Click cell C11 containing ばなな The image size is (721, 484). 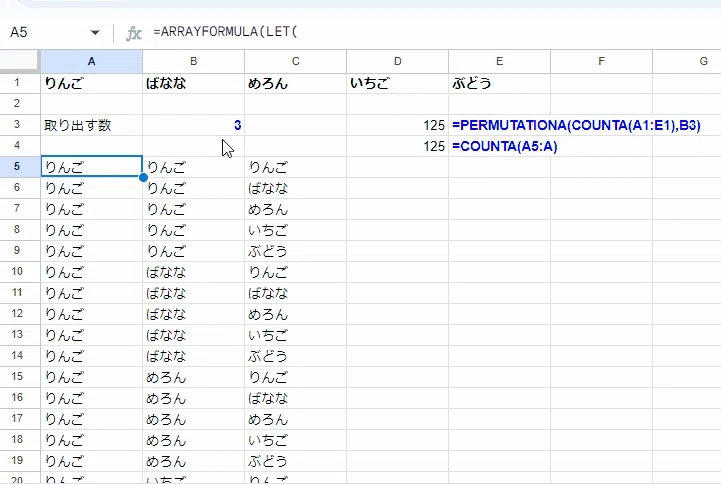(296, 293)
